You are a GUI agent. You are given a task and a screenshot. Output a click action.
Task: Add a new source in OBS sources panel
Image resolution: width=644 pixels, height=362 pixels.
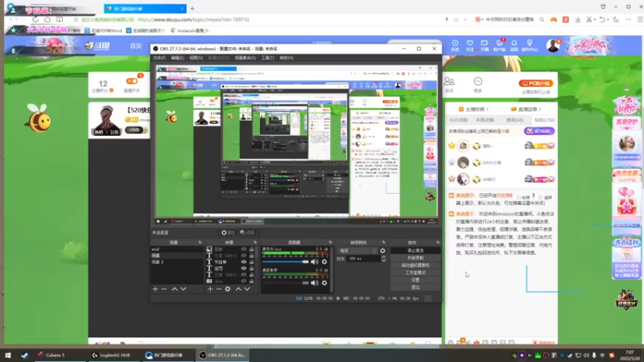(210, 289)
